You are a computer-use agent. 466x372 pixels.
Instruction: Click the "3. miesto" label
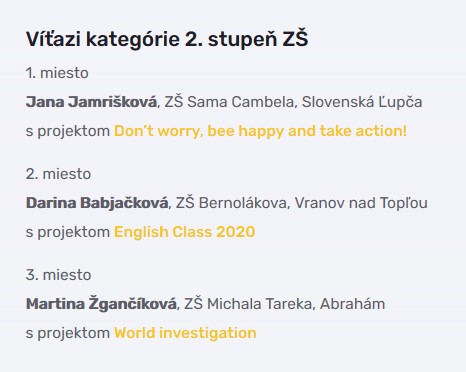58,275
